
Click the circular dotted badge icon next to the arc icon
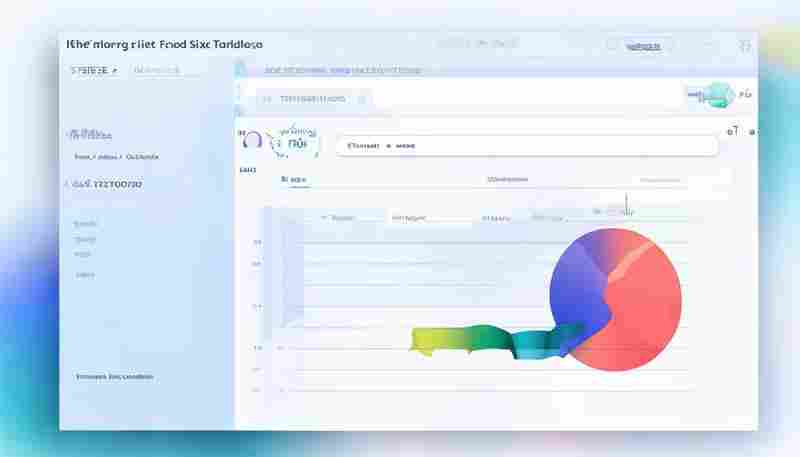[294, 141]
